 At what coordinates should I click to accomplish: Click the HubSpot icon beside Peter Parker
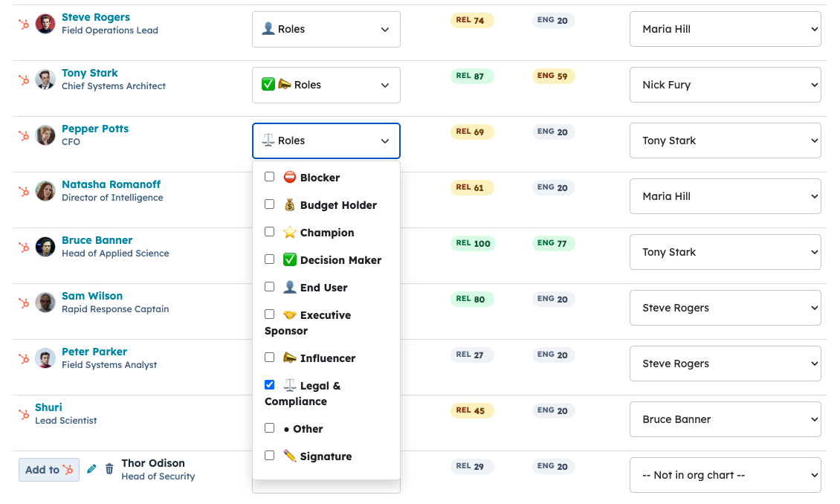(24, 358)
